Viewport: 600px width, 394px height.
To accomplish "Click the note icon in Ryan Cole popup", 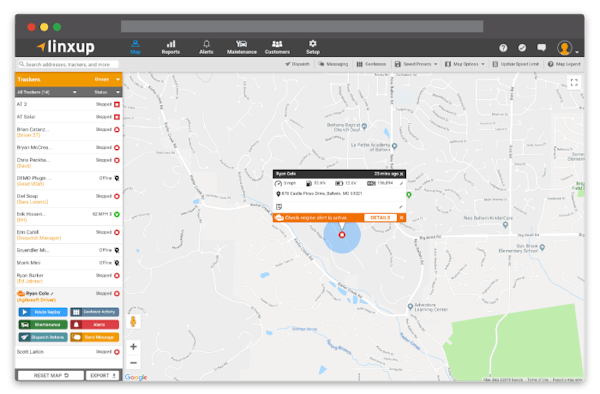I will 279,207.
